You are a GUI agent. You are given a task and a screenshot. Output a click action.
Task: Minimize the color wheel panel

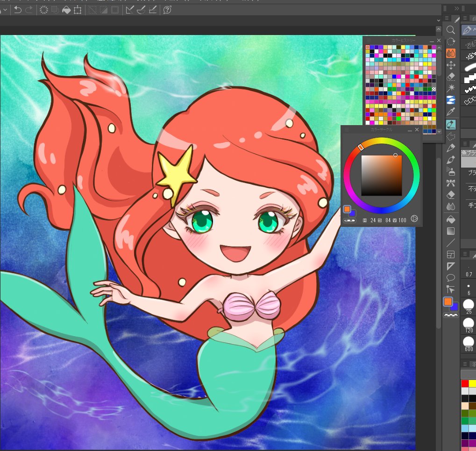[410, 130]
